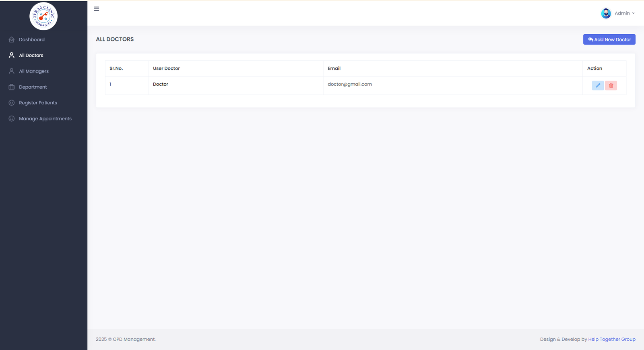Click the All Managers person icon

[12, 71]
